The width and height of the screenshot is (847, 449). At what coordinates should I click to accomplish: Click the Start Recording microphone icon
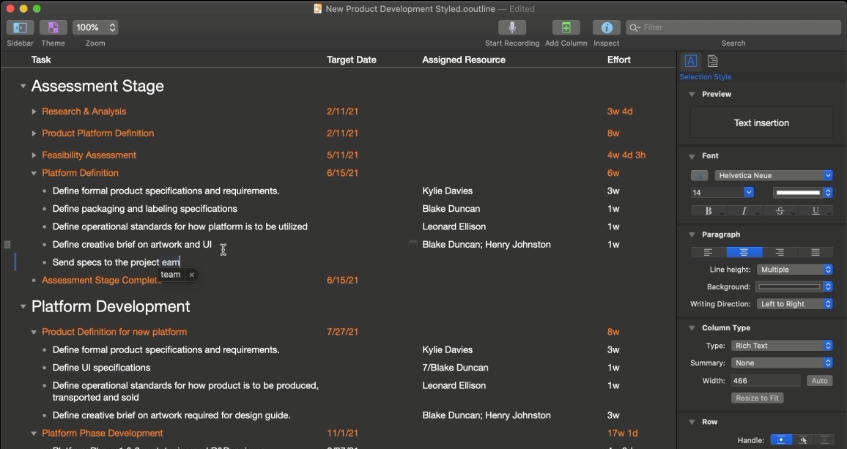pos(512,28)
